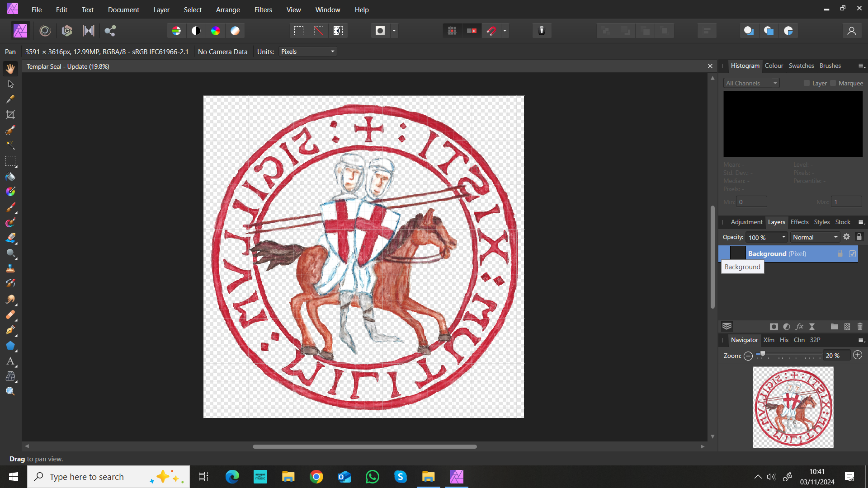Switch to Develop Persona
The width and height of the screenshot is (868, 488).
(x=67, y=31)
